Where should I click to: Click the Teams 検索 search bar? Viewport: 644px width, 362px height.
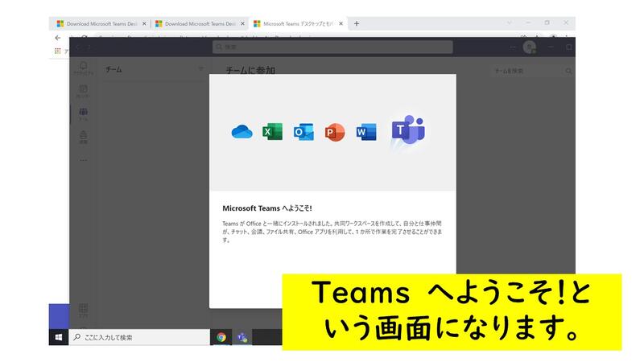[332, 47]
